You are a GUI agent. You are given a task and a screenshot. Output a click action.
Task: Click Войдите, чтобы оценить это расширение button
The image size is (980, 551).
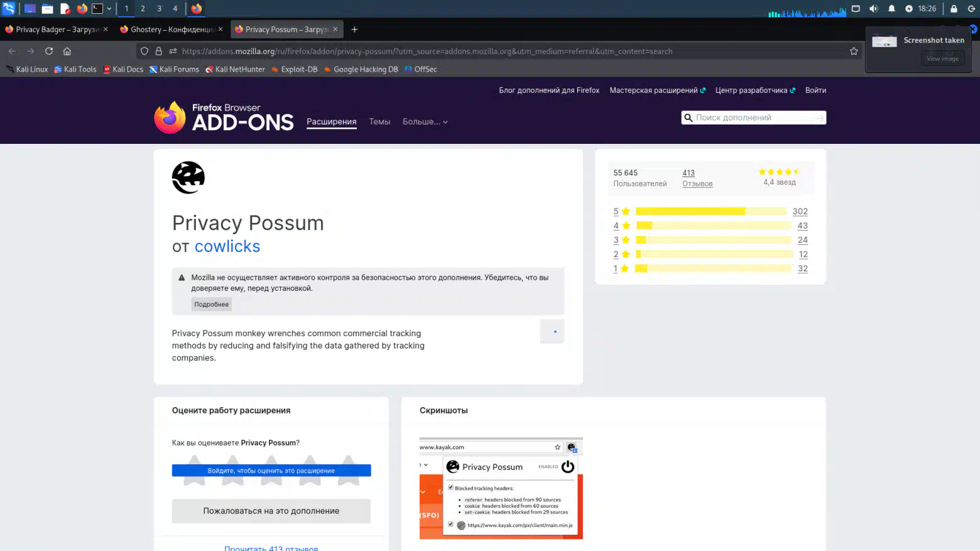(271, 471)
